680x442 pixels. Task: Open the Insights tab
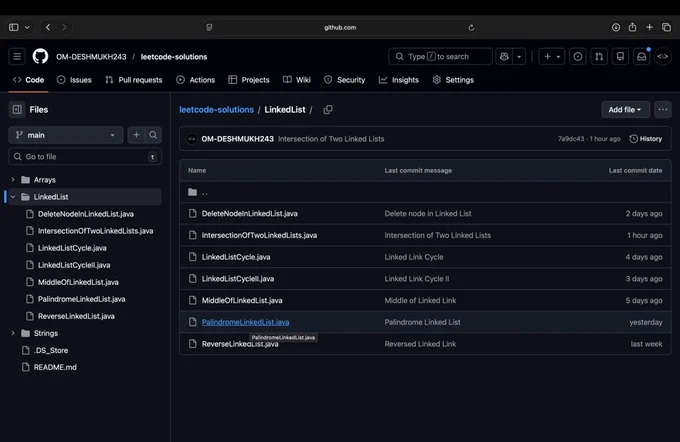click(399, 80)
